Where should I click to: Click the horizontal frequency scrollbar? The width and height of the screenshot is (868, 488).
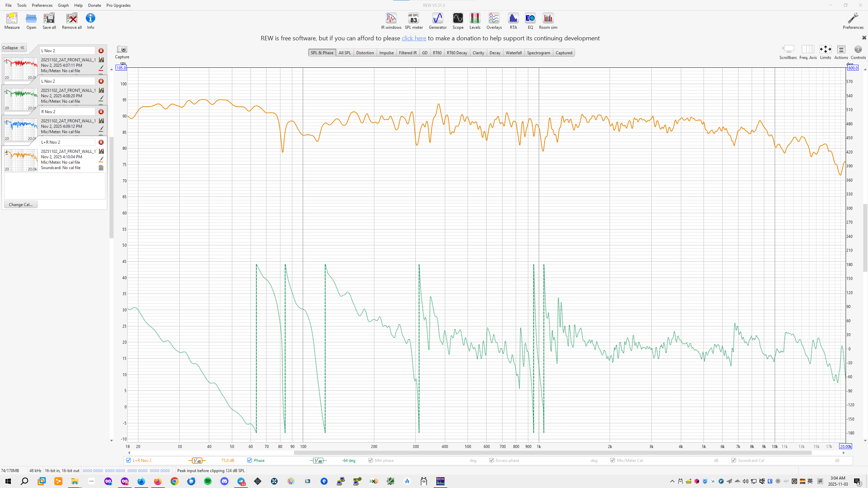(553, 453)
